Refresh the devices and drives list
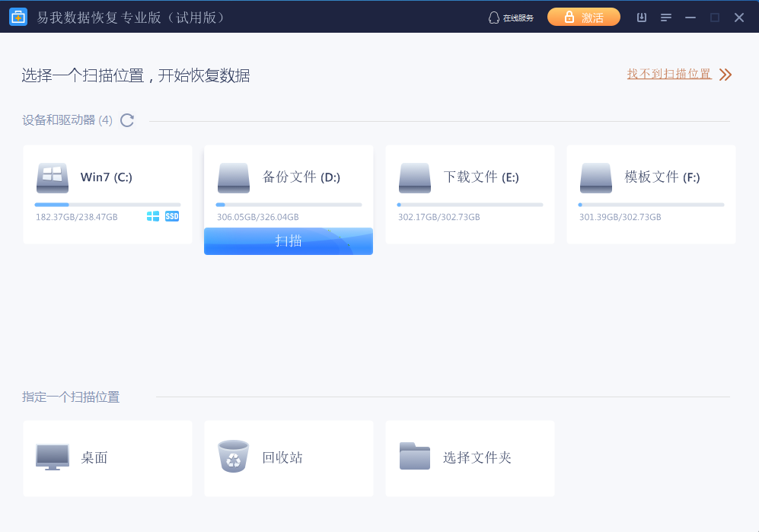This screenshot has height=532, width=759. click(126, 119)
